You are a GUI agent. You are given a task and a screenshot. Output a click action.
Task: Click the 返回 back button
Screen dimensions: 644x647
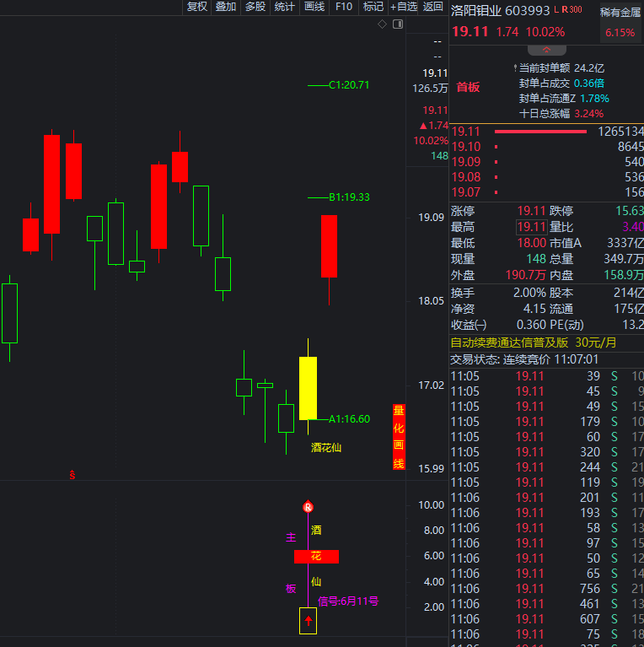tap(433, 7)
